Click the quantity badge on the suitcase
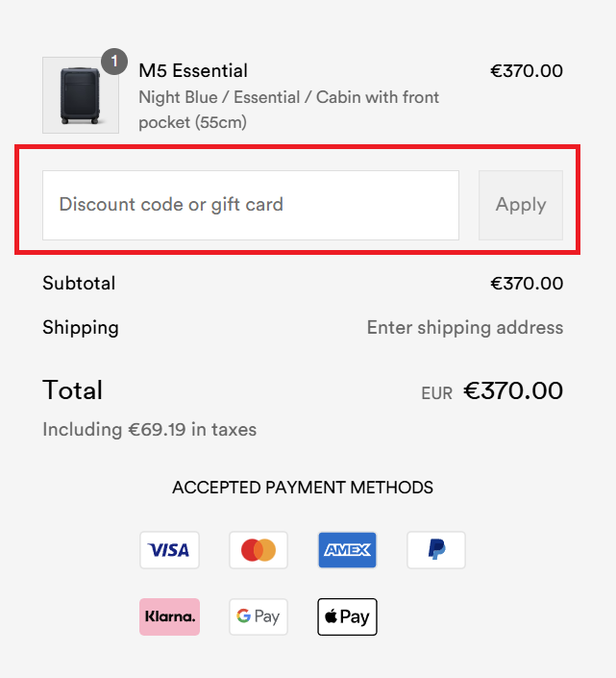The width and height of the screenshot is (616, 678). [x=114, y=62]
